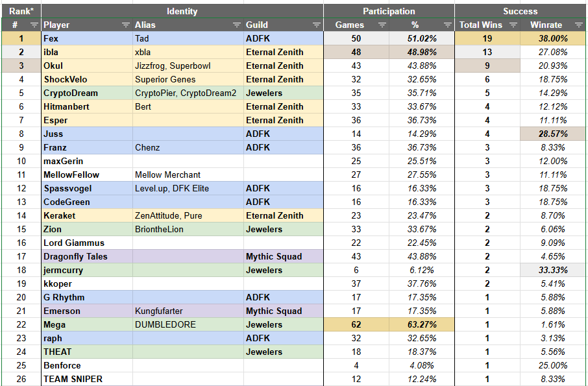Click the player cell Okul
The height and width of the screenshot is (386, 588).
[x=87, y=66]
